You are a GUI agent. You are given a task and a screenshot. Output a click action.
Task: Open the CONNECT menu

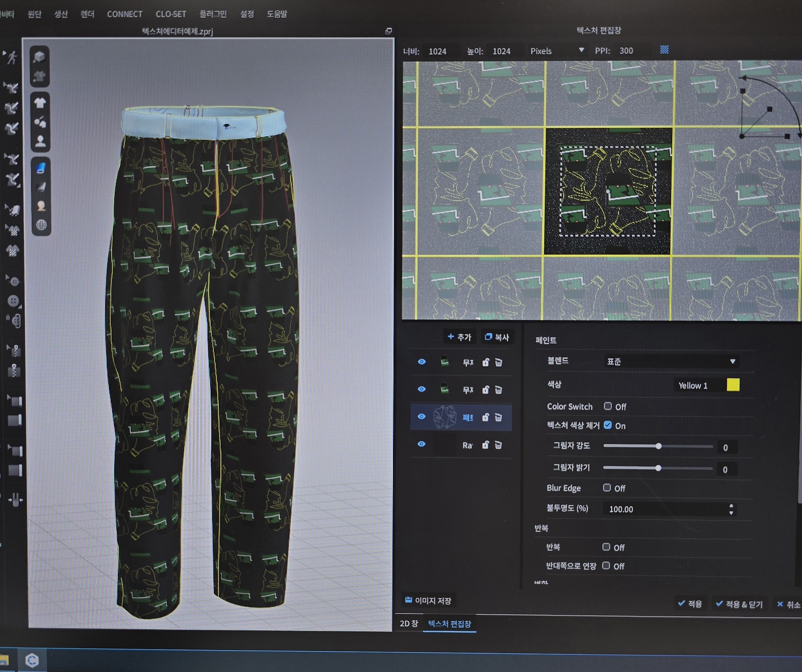(124, 14)
